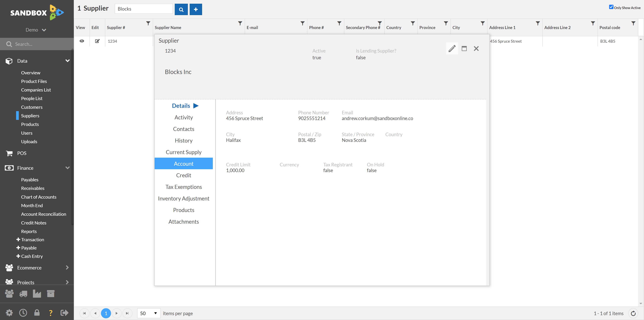Switch to the Contacts tab
The image size is (644, 320).
point(183,129)
